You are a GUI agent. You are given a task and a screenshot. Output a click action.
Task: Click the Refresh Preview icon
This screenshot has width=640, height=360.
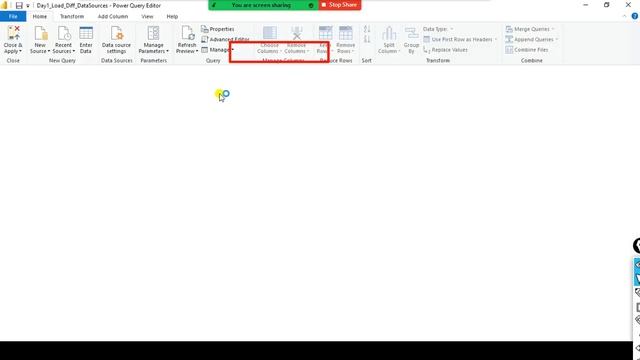(187, 33)
